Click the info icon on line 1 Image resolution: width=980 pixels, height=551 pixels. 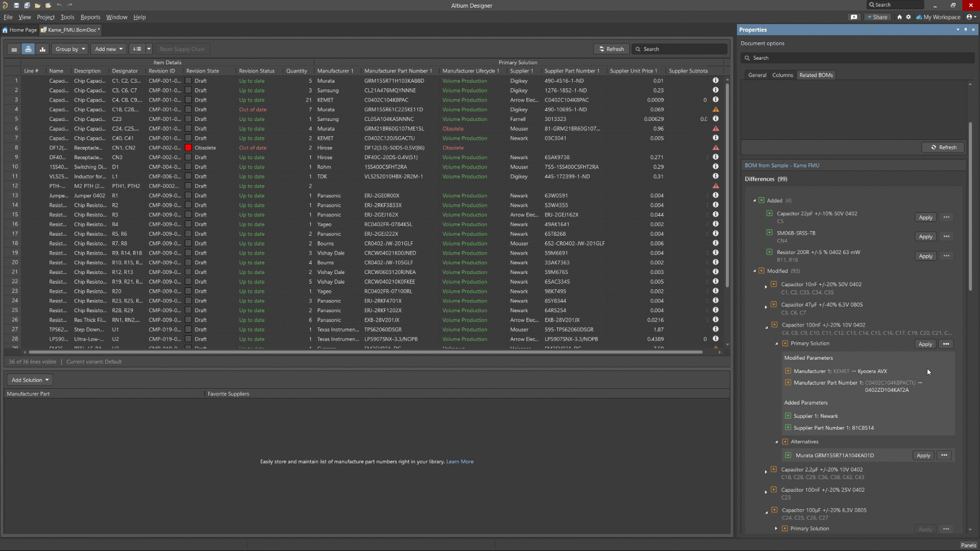pyautogui.click(x=716, y=80)
